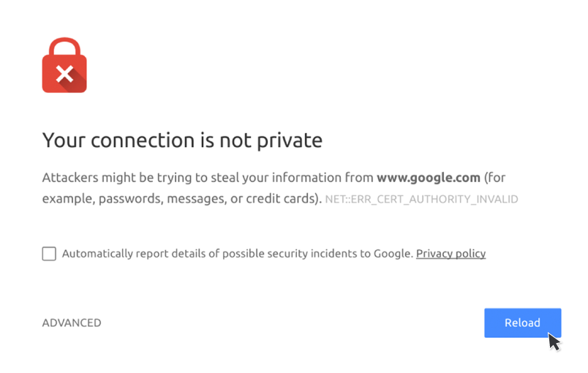Click the NET::ERR_CERT_AUTHORITY_INVALID error code
The width and height of the screenshot is (588, 373).
tap(421, 199)
